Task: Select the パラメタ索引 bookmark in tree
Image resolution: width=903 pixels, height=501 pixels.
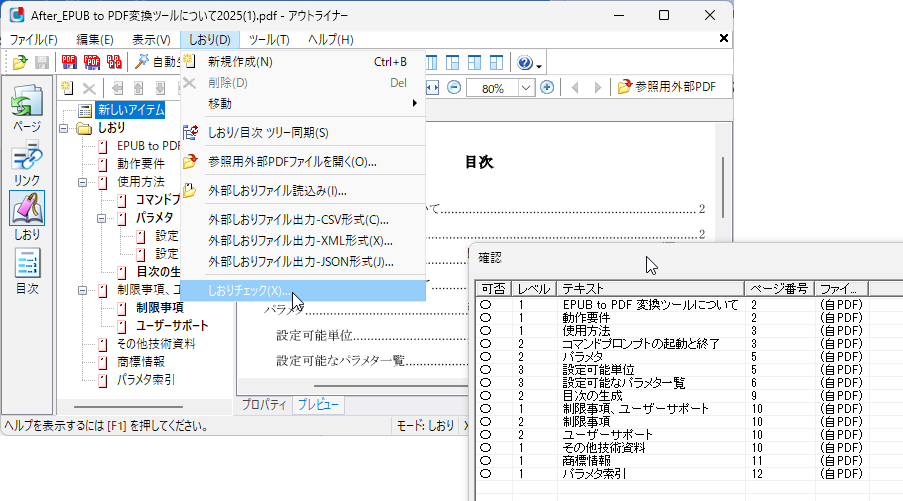Action: [146, 379]
